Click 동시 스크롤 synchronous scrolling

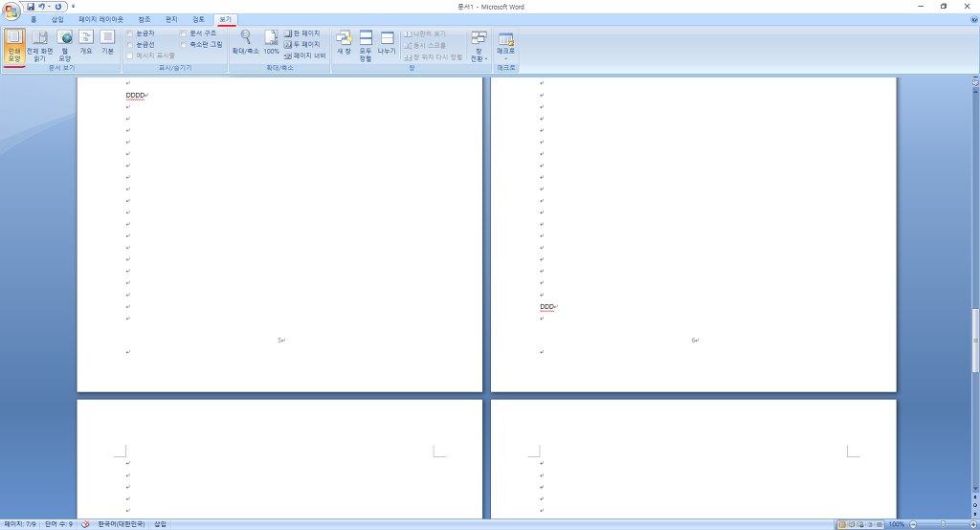[x=425, y=45]
